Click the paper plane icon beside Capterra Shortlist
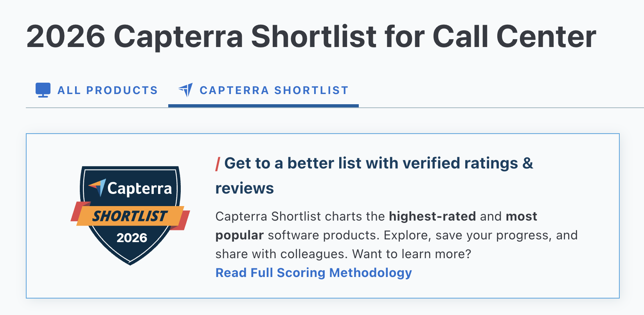The image size is (644, 315). coord(186,90)
